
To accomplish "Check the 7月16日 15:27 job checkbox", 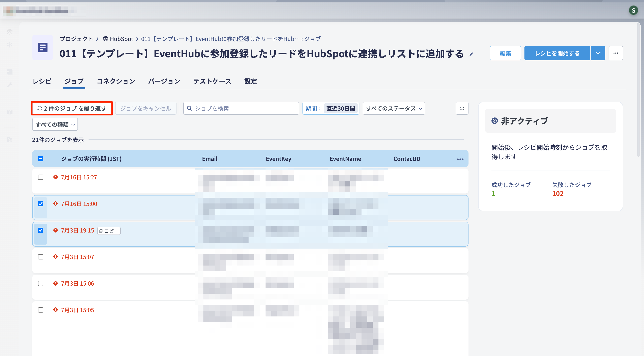I will (40, 177).
